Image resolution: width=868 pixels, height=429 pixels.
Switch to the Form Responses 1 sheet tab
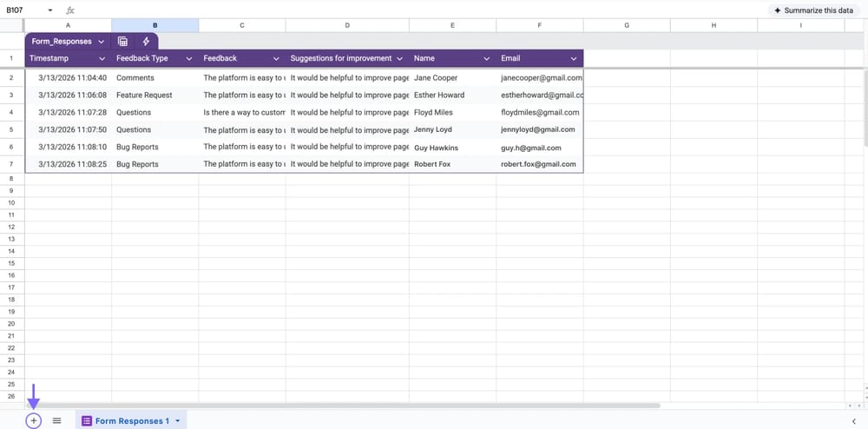tap(132, 421)
